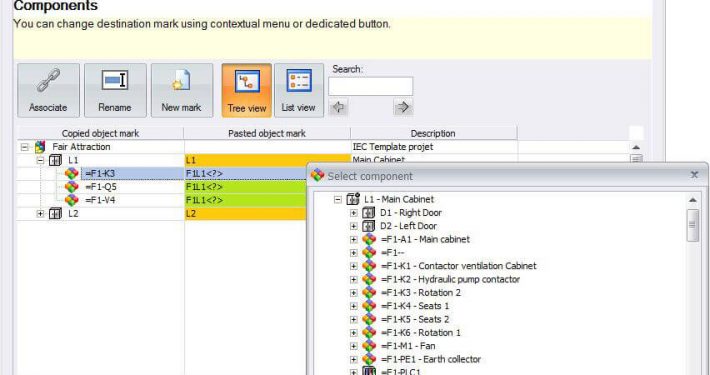Click main components list scroll-up arrow

(636, 147)
